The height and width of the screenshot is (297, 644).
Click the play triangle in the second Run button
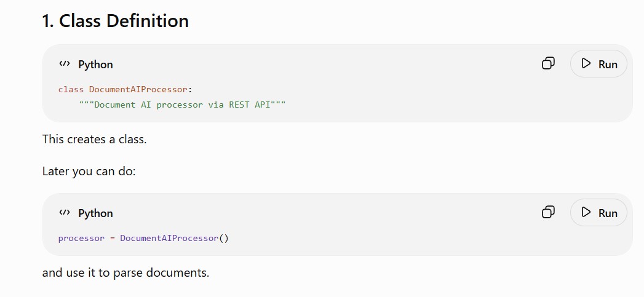tap(586, 212)
